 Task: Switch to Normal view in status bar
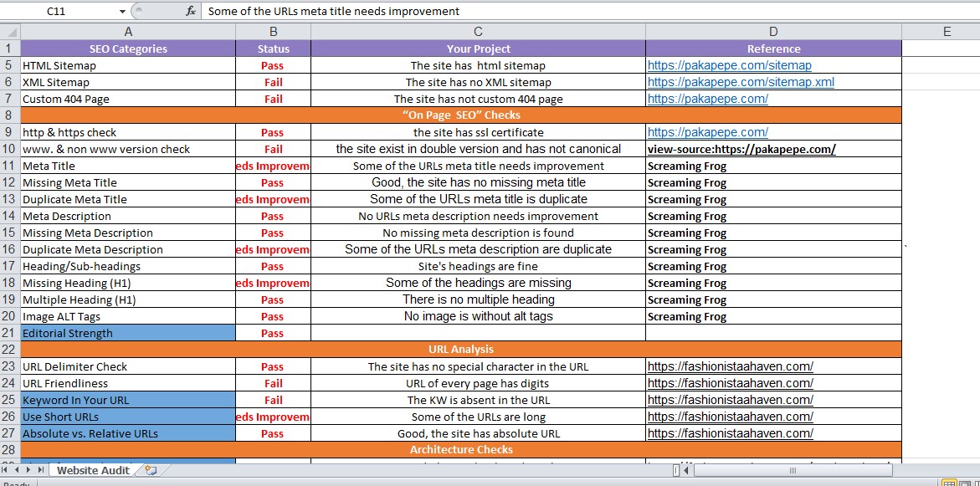tap(949, 483)
